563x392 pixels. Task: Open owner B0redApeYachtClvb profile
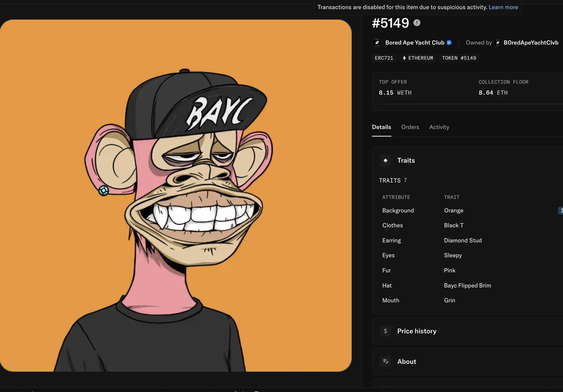point(531,43)
